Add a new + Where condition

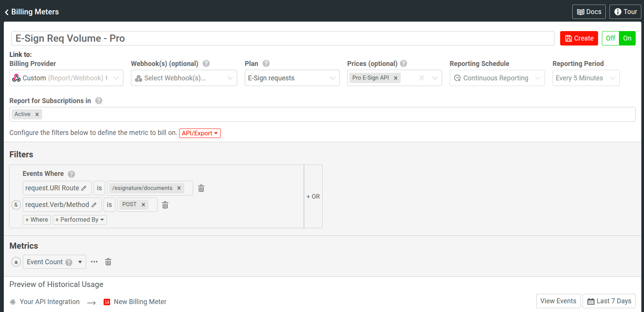point(37,220)
